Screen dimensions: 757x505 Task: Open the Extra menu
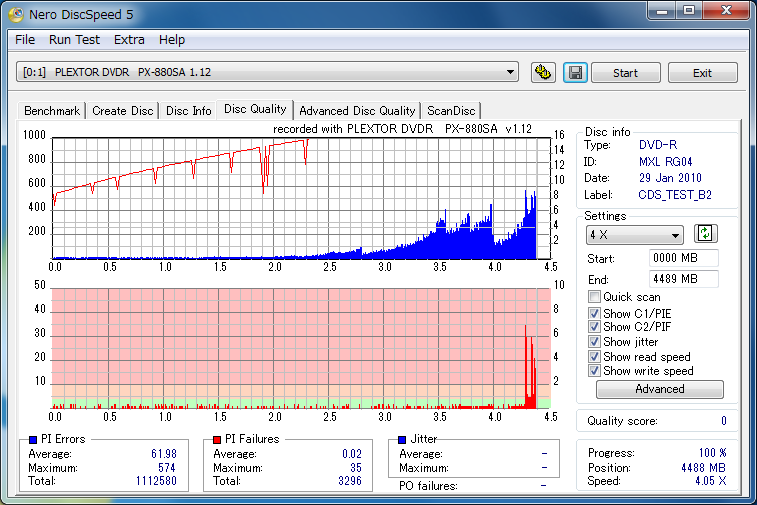click(x=129, y=40)
